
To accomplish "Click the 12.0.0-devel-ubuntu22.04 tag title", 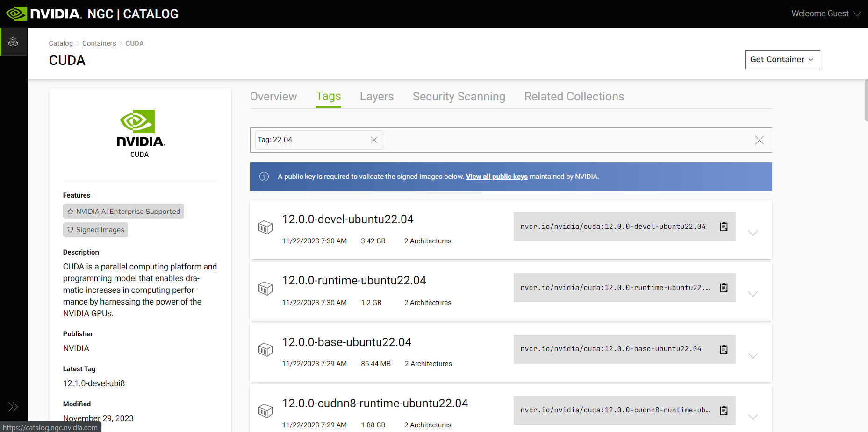I will point(348,220).
